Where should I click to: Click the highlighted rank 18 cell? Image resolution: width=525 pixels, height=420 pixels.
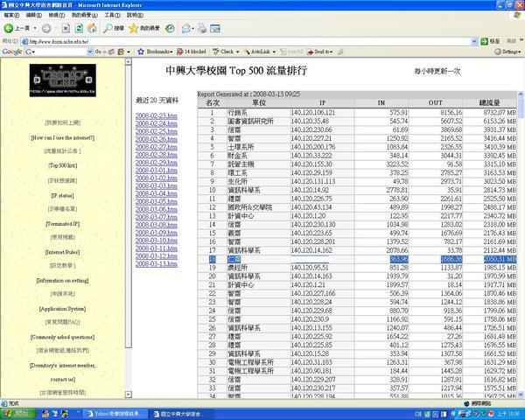pos(212,259)
